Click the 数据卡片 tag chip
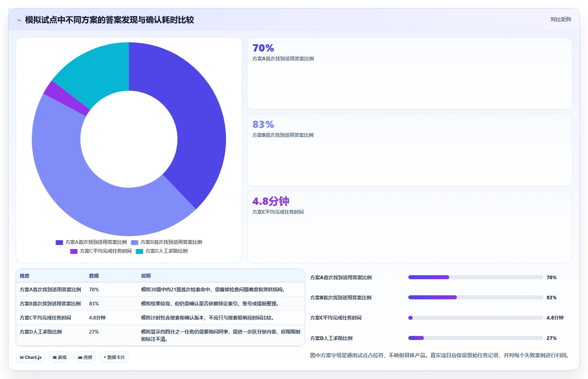 click(x=114, y=357)
